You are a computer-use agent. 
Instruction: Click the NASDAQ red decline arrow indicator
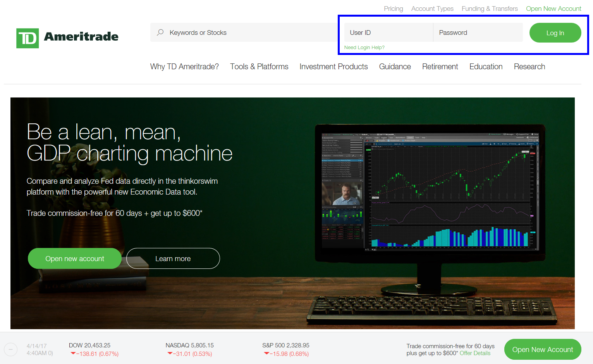tap(170, 354)
